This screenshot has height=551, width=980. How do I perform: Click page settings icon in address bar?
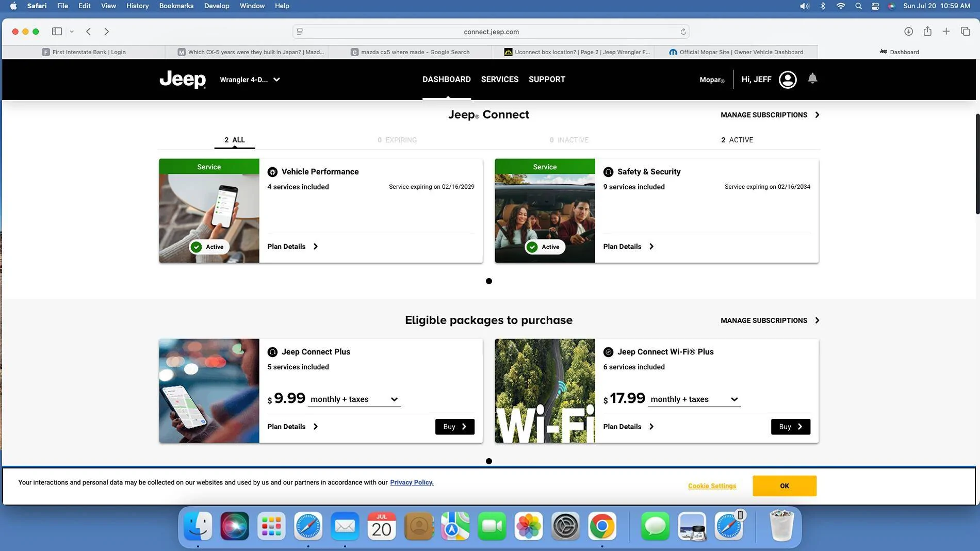coord(300,31)
